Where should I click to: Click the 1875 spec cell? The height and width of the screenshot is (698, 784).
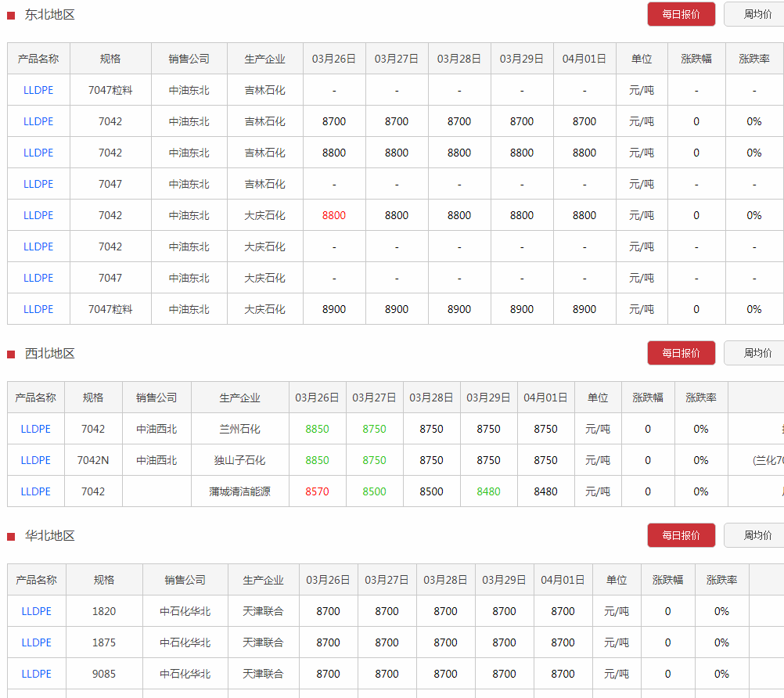point(104,642)
